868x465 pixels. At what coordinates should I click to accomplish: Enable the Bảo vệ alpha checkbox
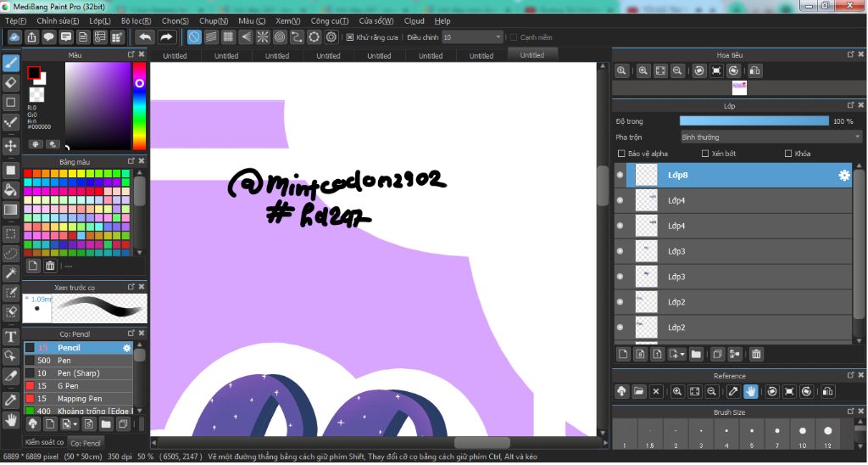[x=621, y=154]
